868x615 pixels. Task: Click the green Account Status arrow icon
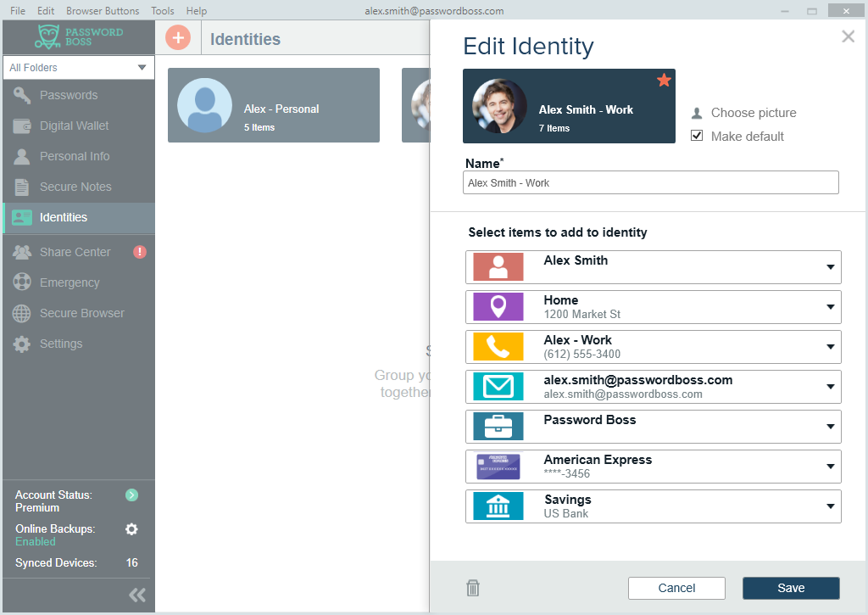[131, 495]
